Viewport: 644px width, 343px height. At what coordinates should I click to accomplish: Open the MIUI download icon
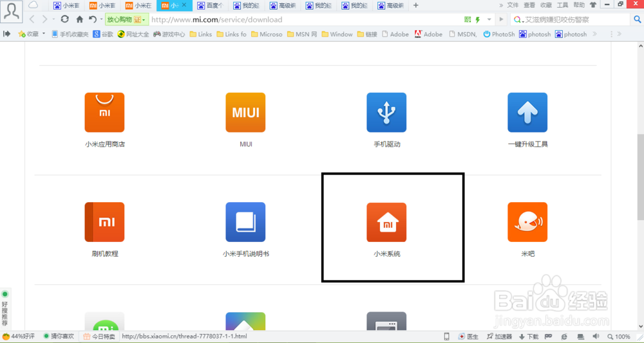tap(245, 113)
